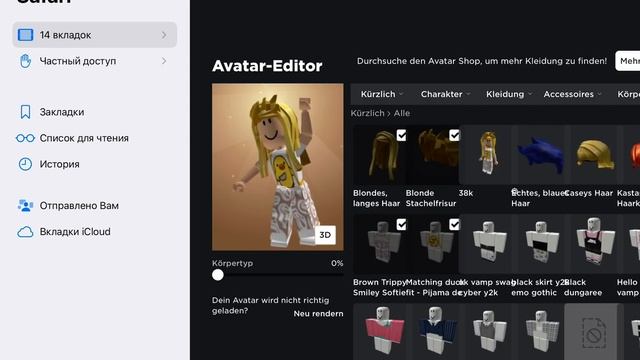Screen dimensions: 640x360
Task: Open the 14 вкладок tab group
Action: (95, 35)
